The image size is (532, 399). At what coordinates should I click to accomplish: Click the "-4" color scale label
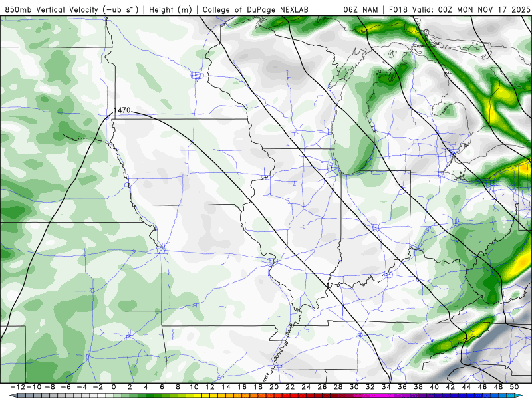pyautogui.click(x=82, y=387)
